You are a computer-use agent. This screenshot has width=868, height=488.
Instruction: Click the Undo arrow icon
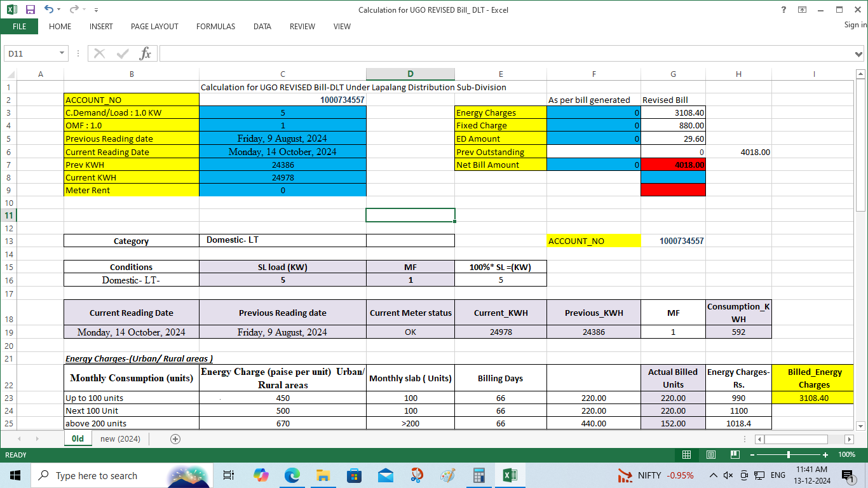click(48, 10)
